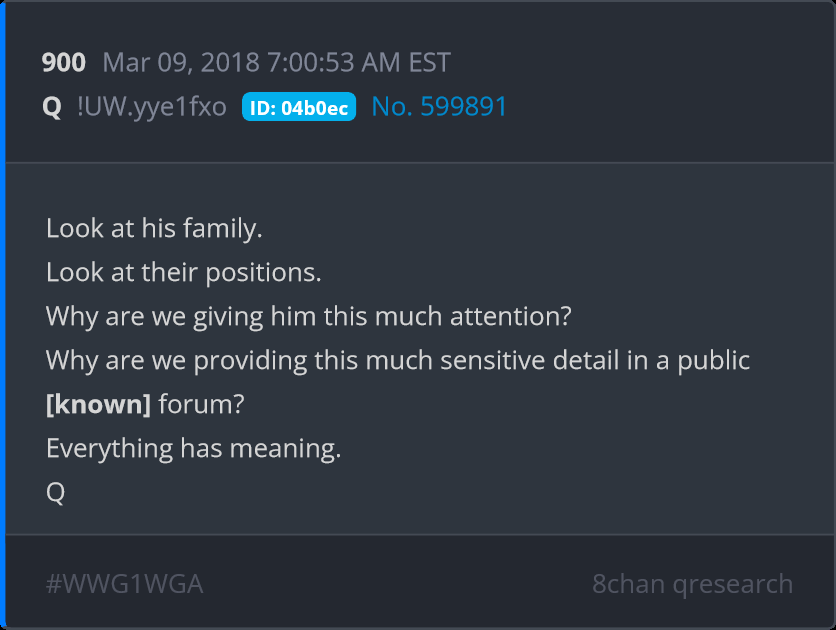
Task: Open the No. 599891 post link
Action: (x=439, y=107)
